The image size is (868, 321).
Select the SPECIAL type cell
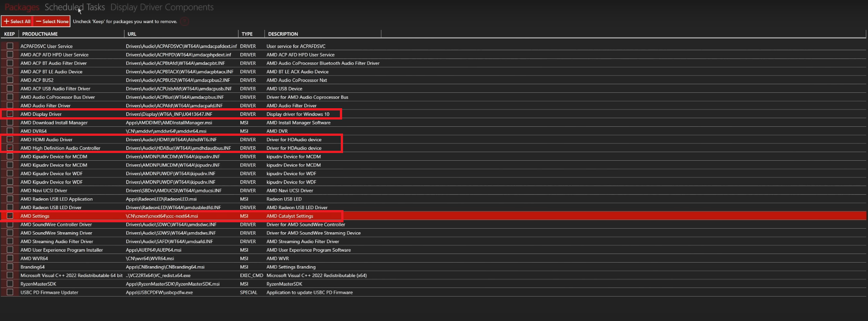pyautogui.click(x=248, y=292)
